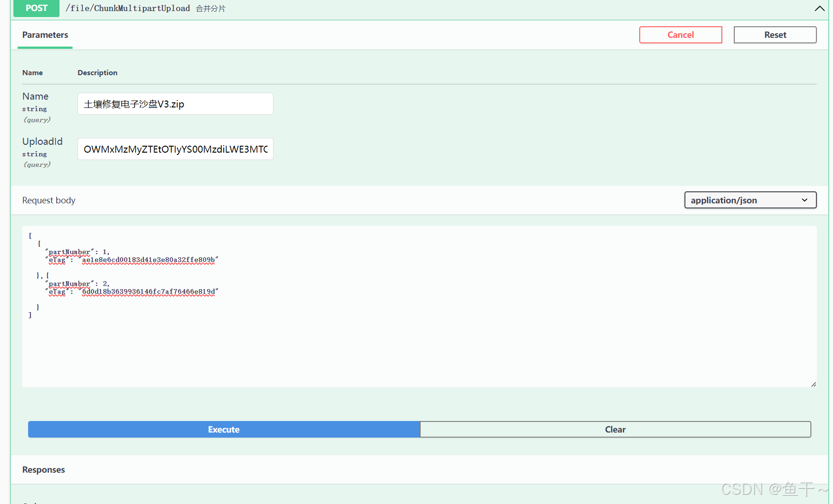
Task: Click the Description column header
Action: tap(97, 73)
